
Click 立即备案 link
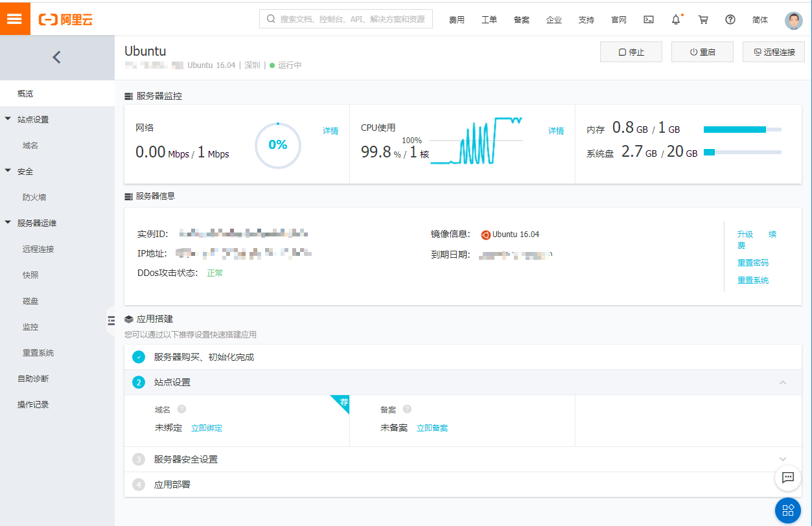pos(432,428)
